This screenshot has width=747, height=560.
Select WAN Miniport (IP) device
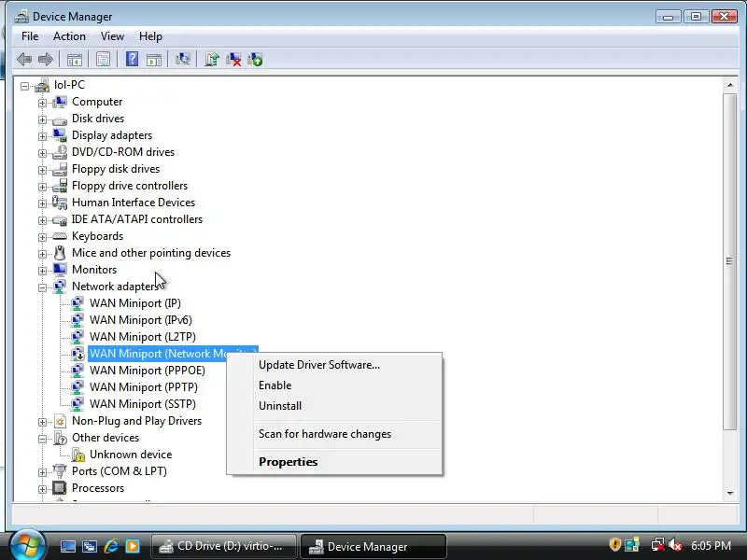[135, 303]
